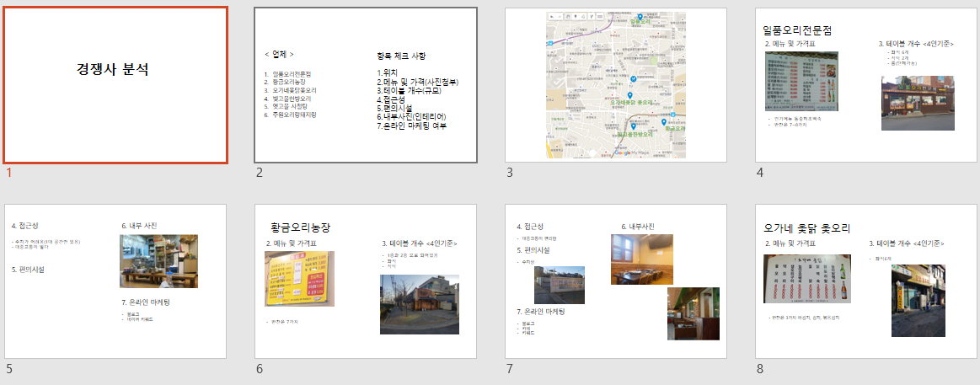Click the slide number label '8'
The height and width of the screenshot is (385, 980).
point(760,369)
